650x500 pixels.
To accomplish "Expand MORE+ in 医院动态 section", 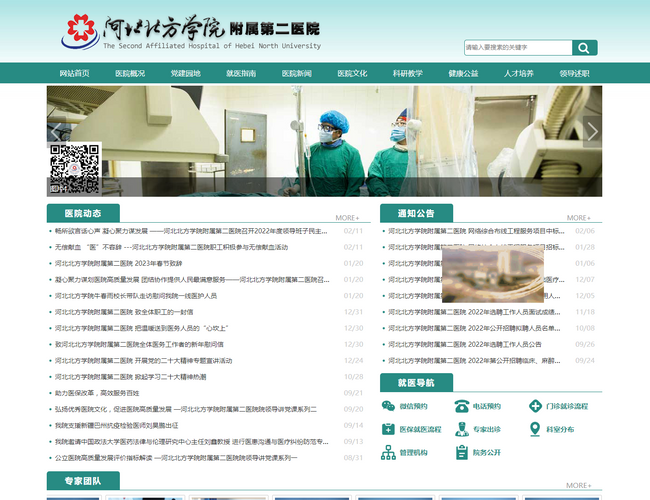I will click(347, 217).
